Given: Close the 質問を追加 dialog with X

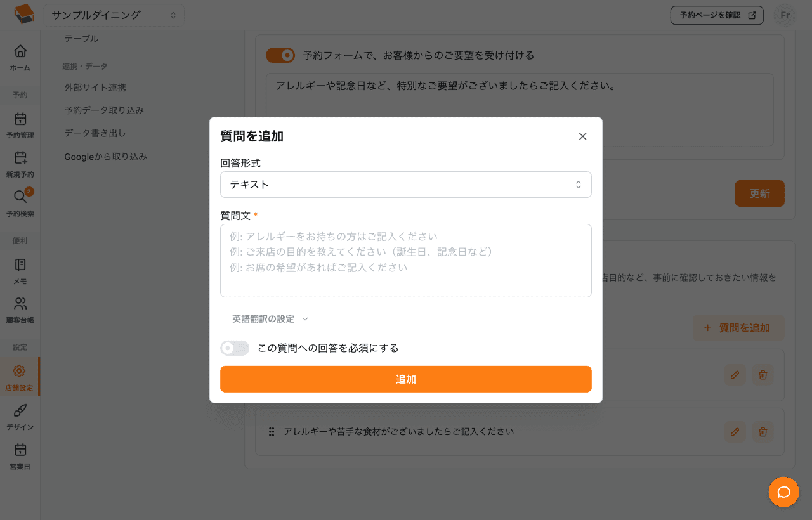Looking at the screenshot, I should (x=582, y=136).
